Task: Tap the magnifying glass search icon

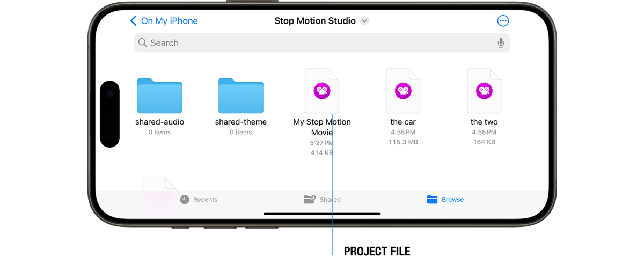Action: (143, 43)
